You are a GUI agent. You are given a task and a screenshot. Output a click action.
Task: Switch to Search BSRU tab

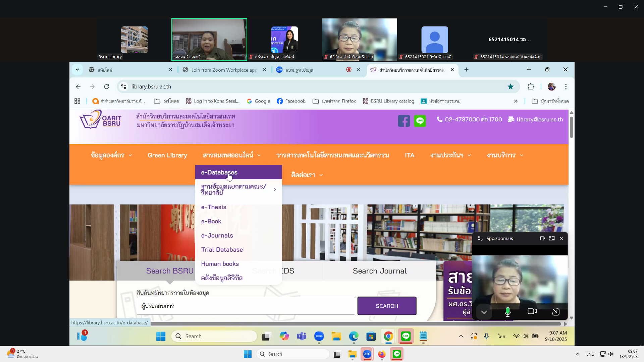[x=170, y=271]
